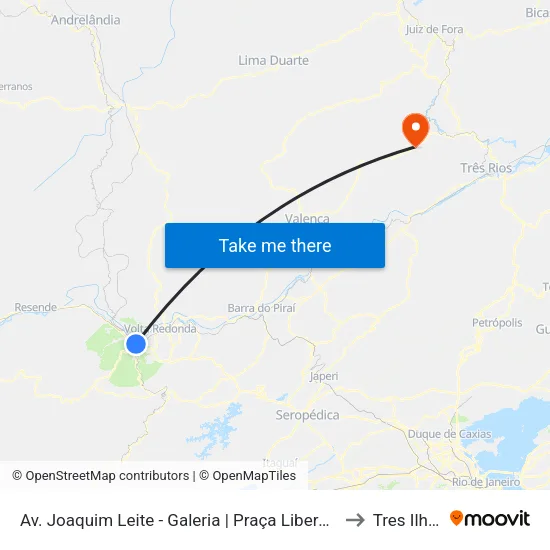550x550 pixels.
Task: Select the blue origin dot marker
Action: 136,344
